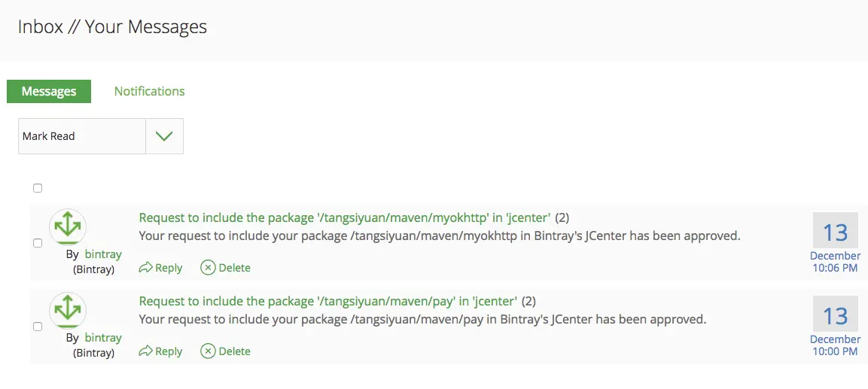
Task: Check the myokhttp message checkbox
Action: [x=38, y=243]
